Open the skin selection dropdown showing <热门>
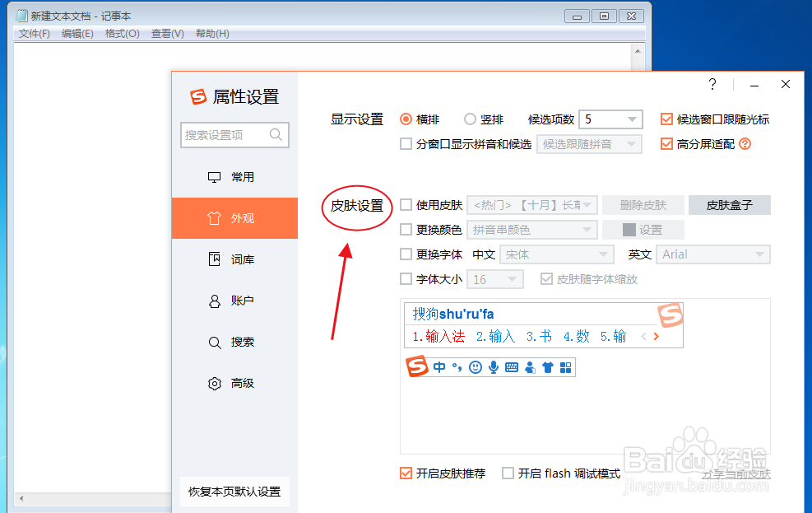This screenshot has height=513, width=812. (531, 205)
